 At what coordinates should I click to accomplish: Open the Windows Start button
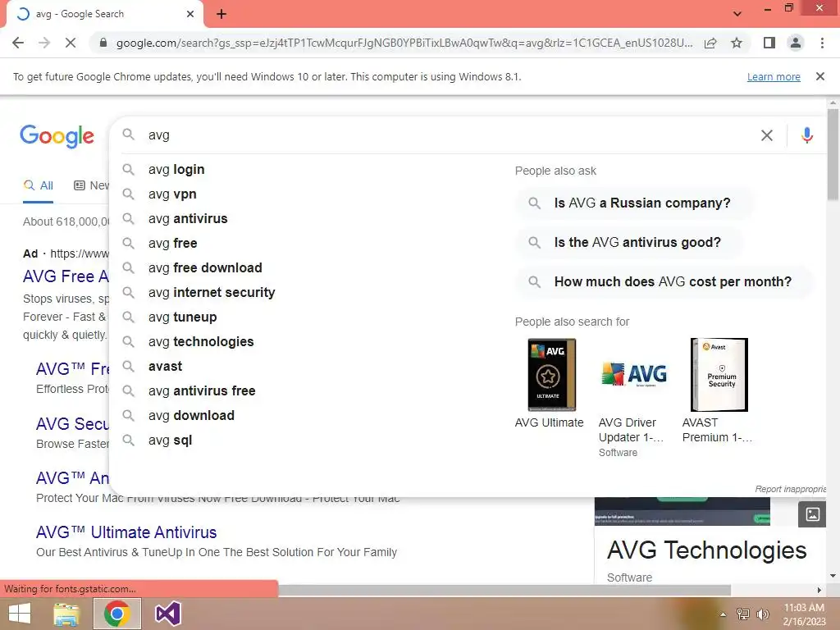(x=20, y=614)
